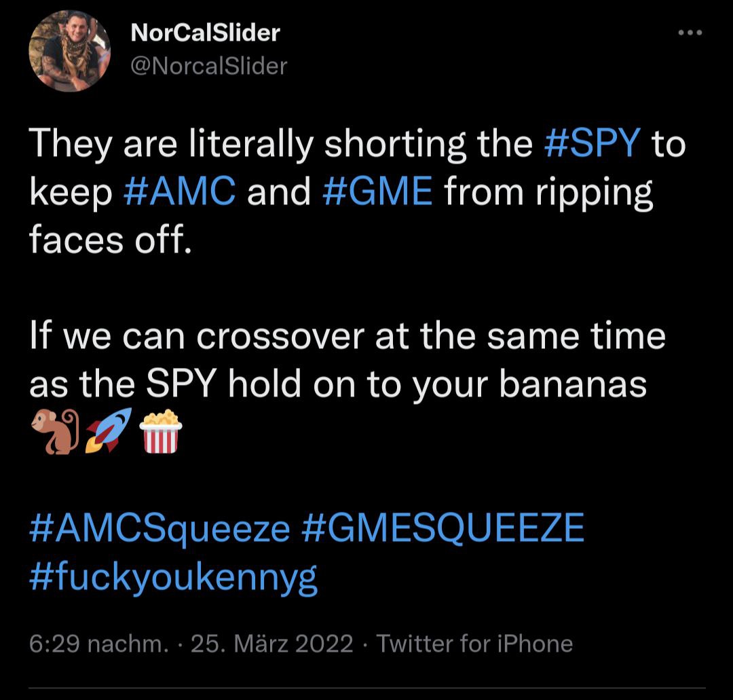Open NorCalSlider's profile picture
The height and width of the screenshot is (700, 733).
coord(69,51)
